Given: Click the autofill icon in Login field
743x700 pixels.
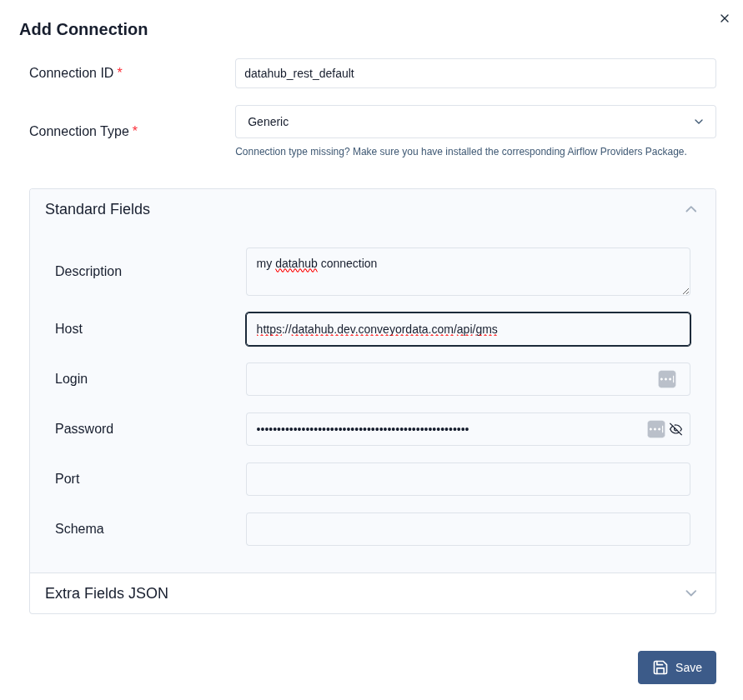Looking at the screenshot, I should (666, 379).
